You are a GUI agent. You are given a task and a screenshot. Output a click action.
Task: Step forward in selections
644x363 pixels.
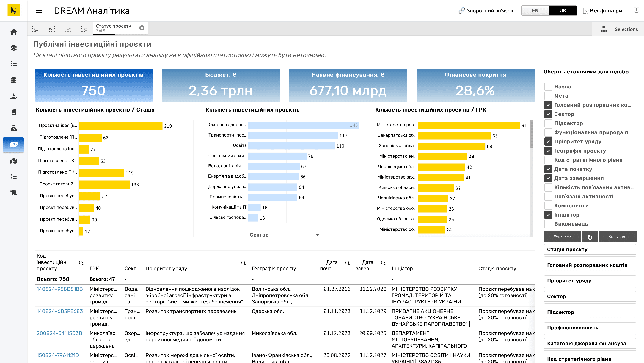point(68,29)
